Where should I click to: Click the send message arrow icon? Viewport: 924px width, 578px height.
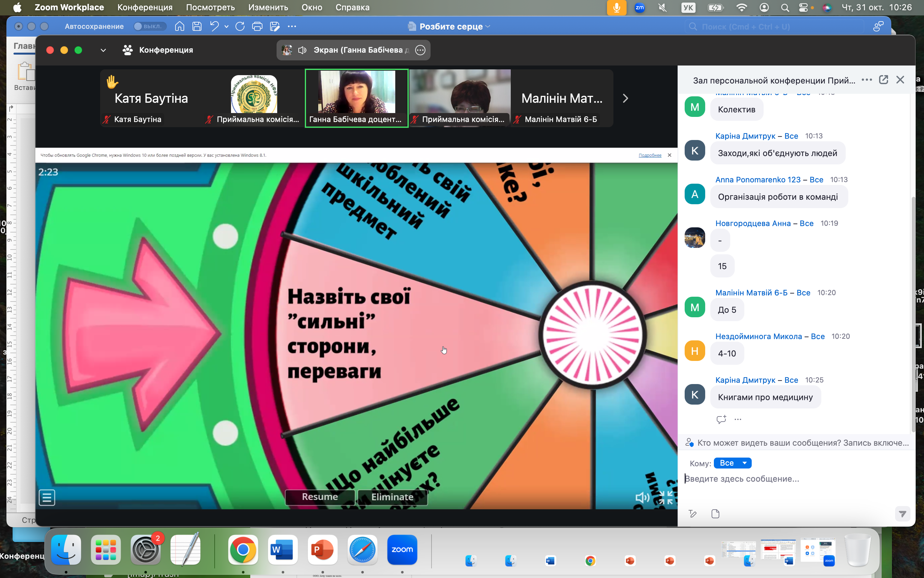pyautogui.click(x=903, y=514)
